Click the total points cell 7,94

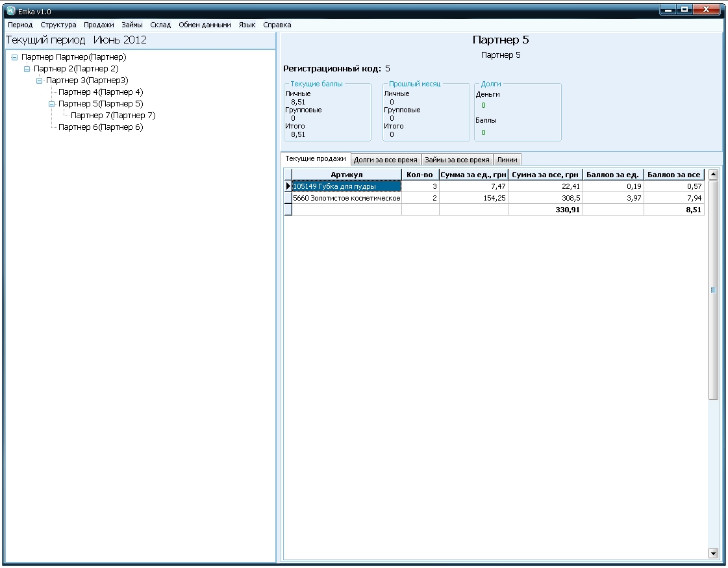[x=674, y=198]
